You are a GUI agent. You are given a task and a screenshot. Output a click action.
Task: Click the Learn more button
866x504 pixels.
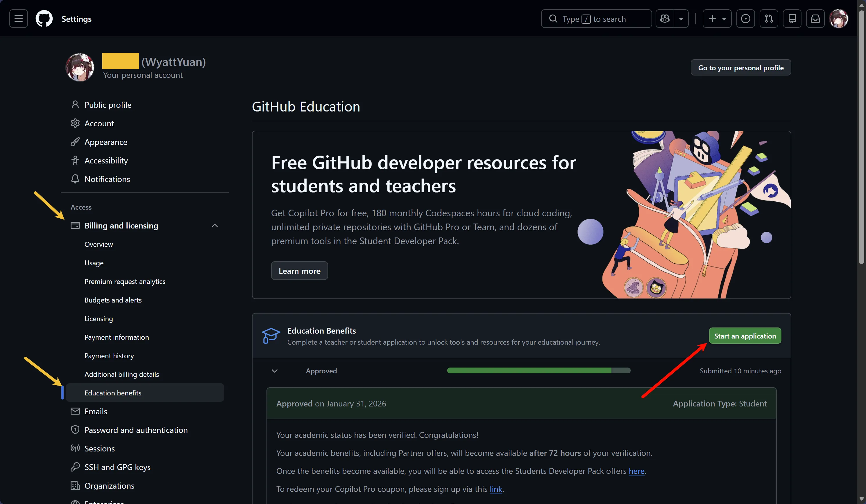click(x=299, y=271)
